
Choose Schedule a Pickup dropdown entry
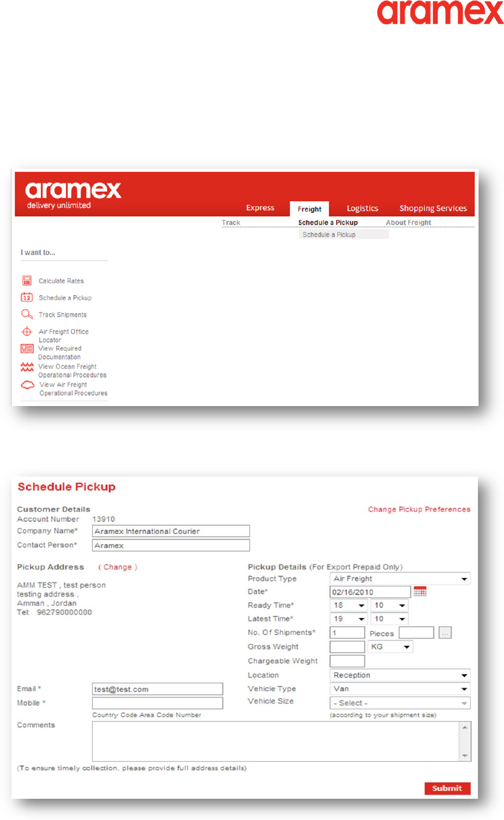click(343, 234)
